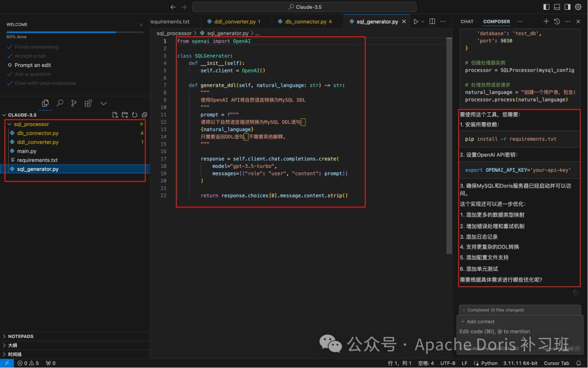Screen dimensions: 588x368
Task: Switch to the CHAT tab
Action: pyautogui.click(x=467, y=22)
